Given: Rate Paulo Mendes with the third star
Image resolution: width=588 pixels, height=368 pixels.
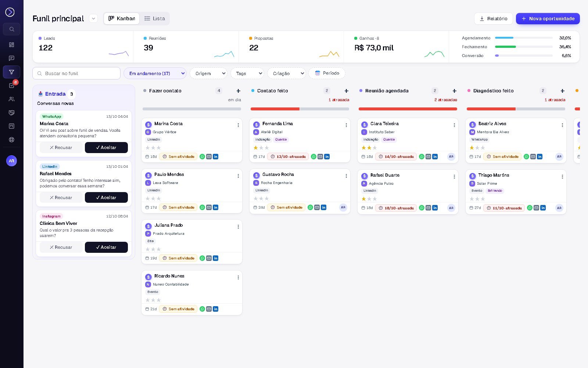Looking at the screenshot, I should 159,198.
